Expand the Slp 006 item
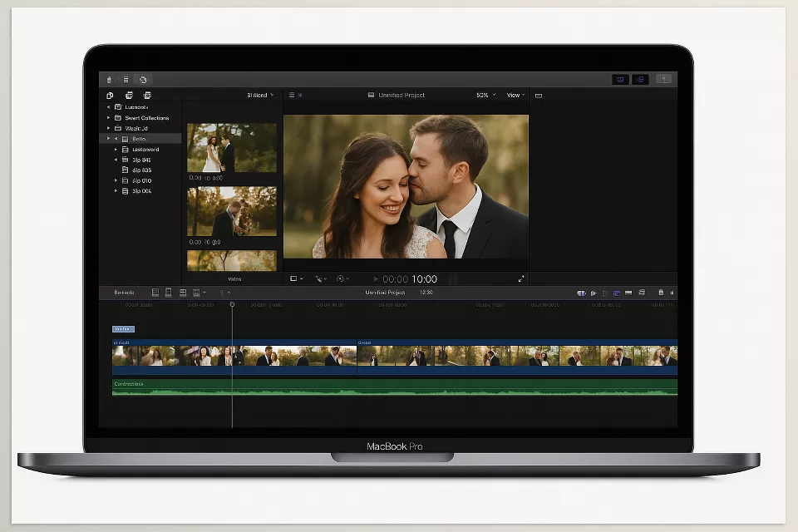The image size is (798, 532). pyautogui.click(x=116, y=191)
